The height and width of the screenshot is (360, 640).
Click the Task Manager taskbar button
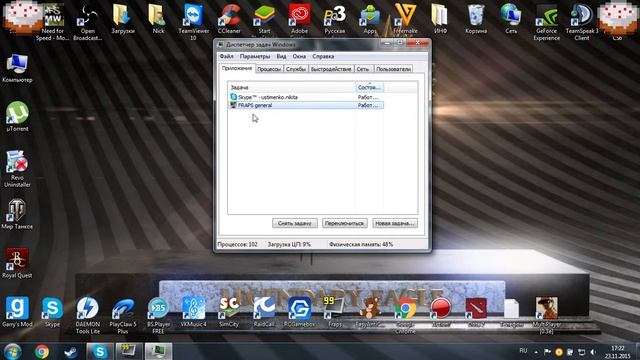(x=158, y=351)
